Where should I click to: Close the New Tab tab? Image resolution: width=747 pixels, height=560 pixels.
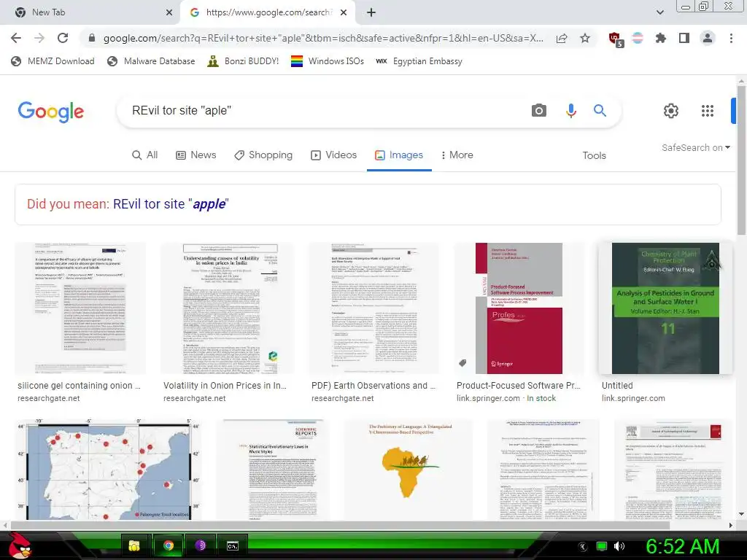click(169, 12)
